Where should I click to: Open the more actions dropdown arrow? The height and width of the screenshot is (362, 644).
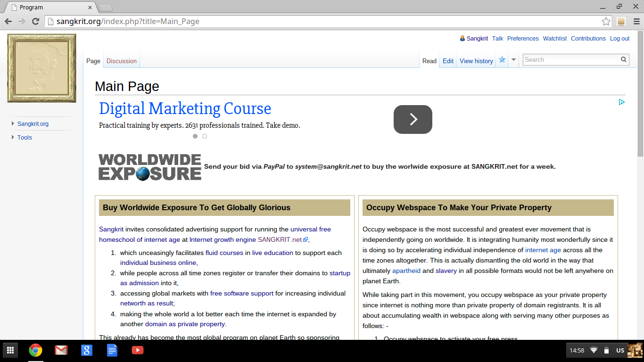point(514,60)
